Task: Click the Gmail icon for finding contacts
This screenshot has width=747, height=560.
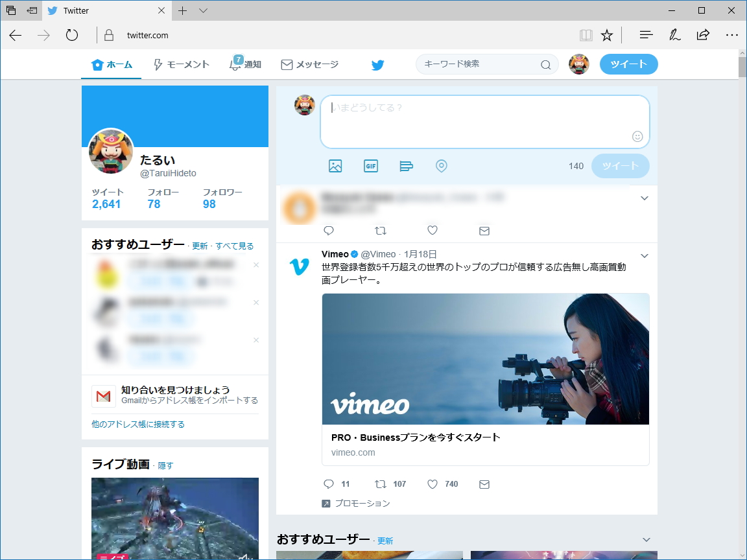Action: [104, 396]
